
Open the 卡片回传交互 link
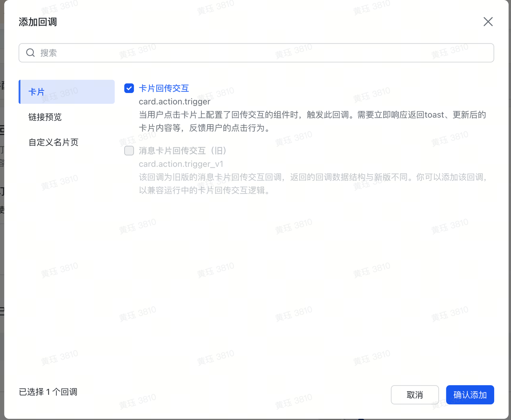tap(164, 88)
